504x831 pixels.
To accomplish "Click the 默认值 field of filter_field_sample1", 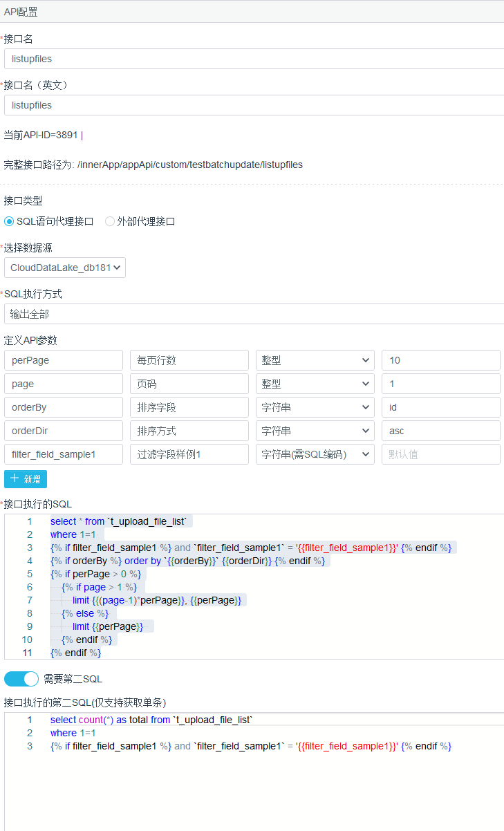I will (440, 454).
